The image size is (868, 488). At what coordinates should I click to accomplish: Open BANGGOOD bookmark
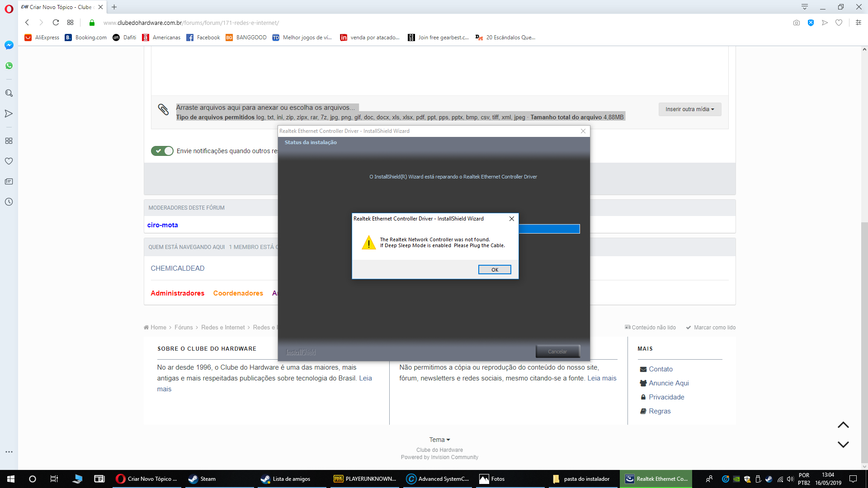click(246, 38)
